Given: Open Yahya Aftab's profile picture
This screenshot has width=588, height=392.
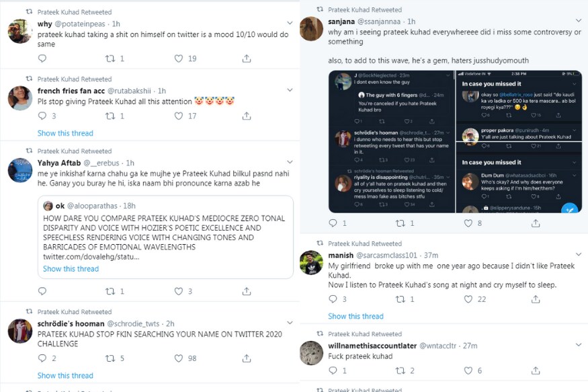Looking at the screenshot, I should tap(20, 170).
